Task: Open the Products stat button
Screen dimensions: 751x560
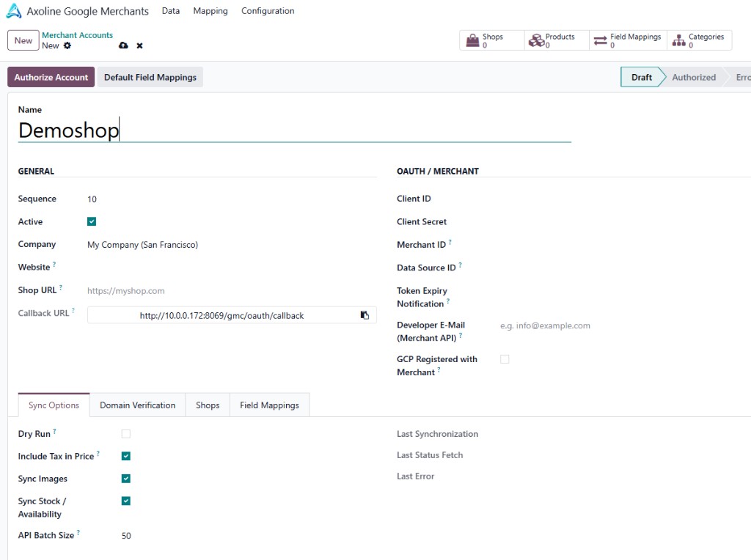Action: (x=557, y=40)
